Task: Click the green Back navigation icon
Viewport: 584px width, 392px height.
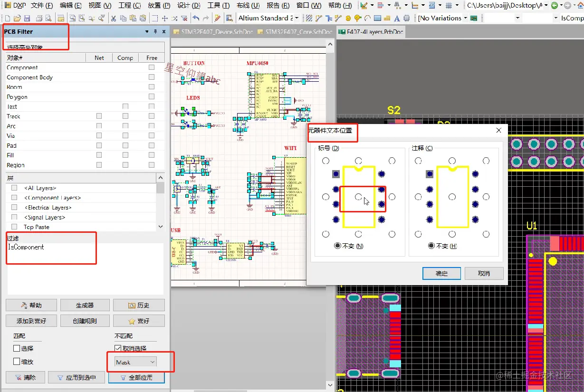Action: coord(554,5)
